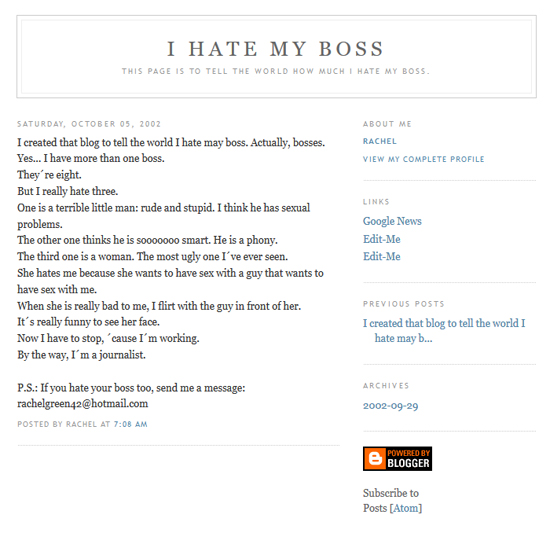The image size is (550, 555).
Task: Click the Posted by Rachel footer text
Action: coord(57,424)
